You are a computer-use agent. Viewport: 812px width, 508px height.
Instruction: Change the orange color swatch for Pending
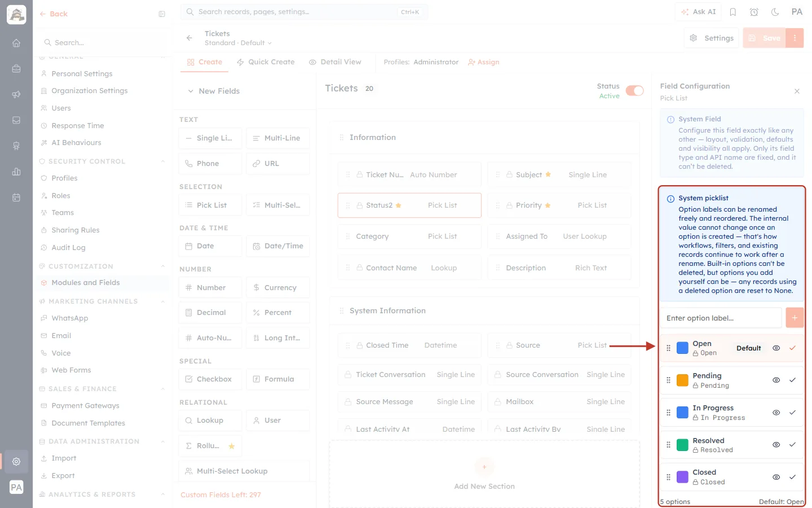[682, 380]
